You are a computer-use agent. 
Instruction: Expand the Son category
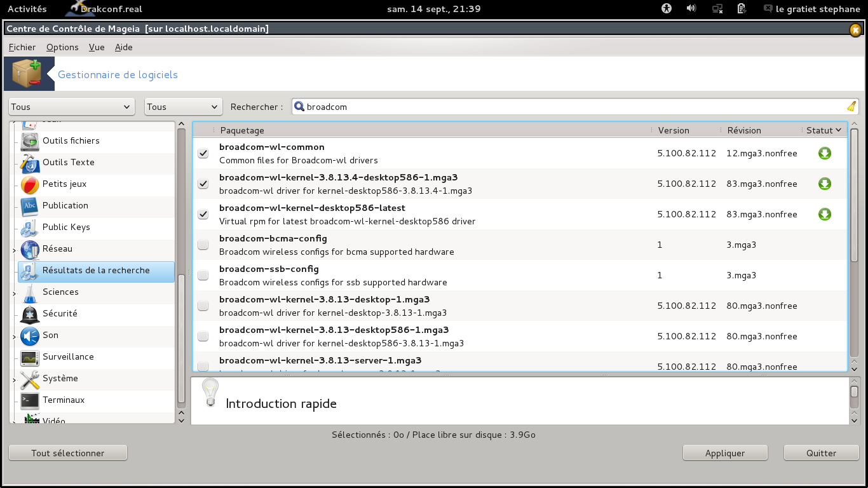click(14, 337)
